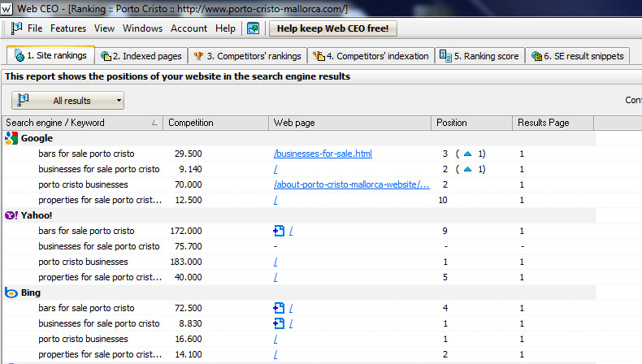This screenshot has width=642, height=364.
Task: Click the Google search engine icon
Action: coord(11,138)
